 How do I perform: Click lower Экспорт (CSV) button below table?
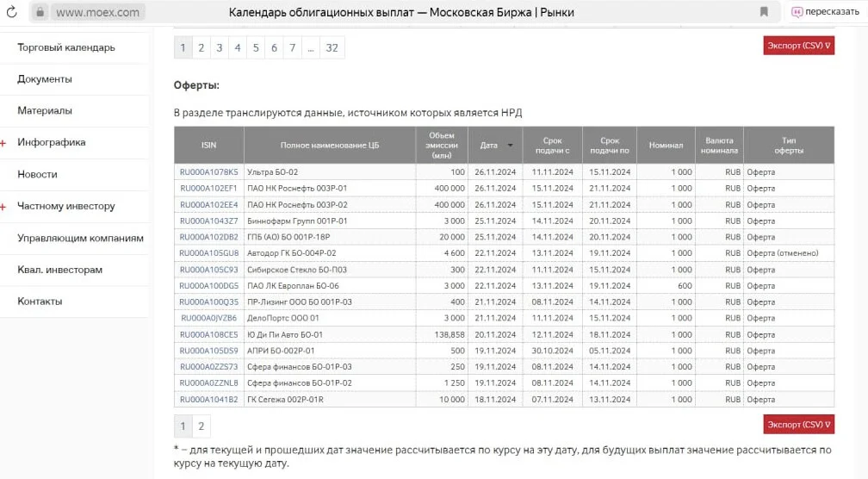click(799, 425)
